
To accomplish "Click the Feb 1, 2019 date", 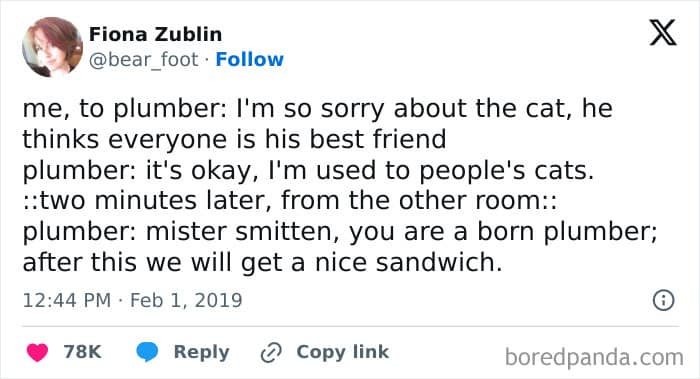I will (x=186, y=300).
